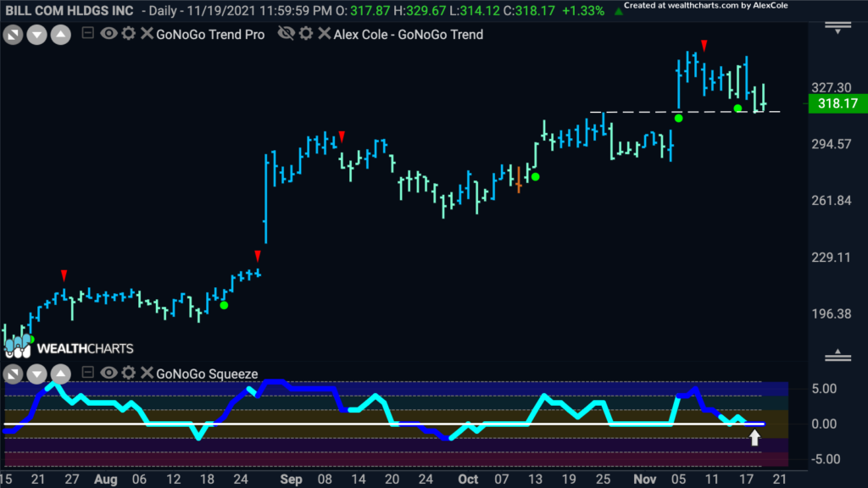Click the daily change value +1.33%
Viewport: 868px width, 488px height.
click(583, 10)
